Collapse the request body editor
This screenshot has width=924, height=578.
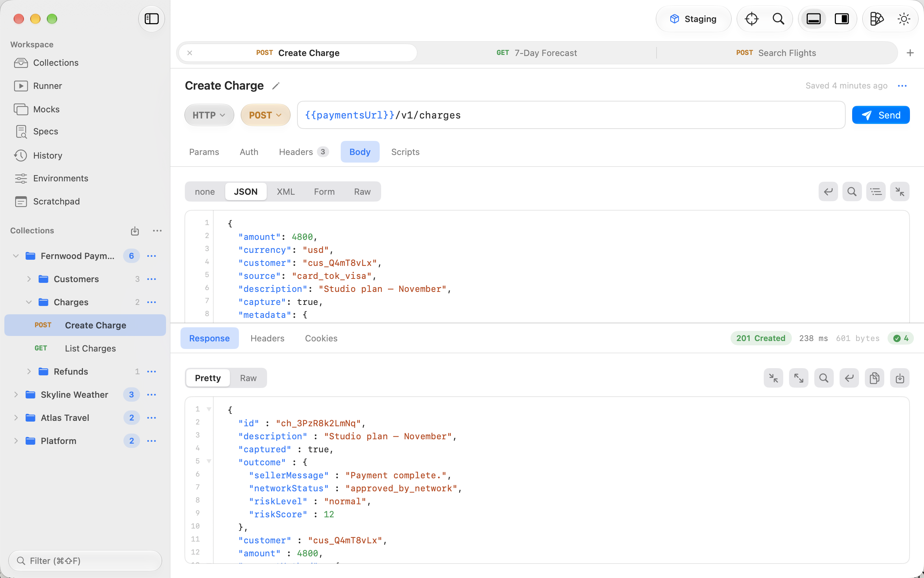pyautogui.click(x=899, y=191)
